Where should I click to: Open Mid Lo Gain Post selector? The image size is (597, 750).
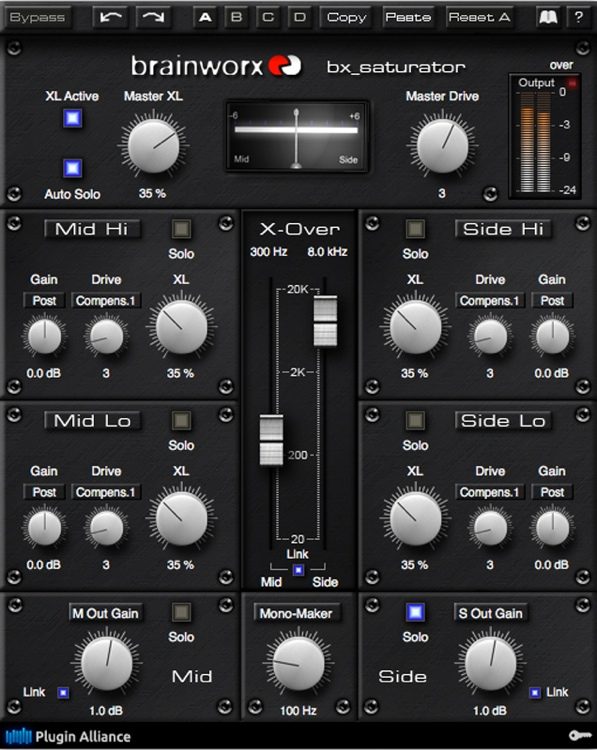[44, 492]
